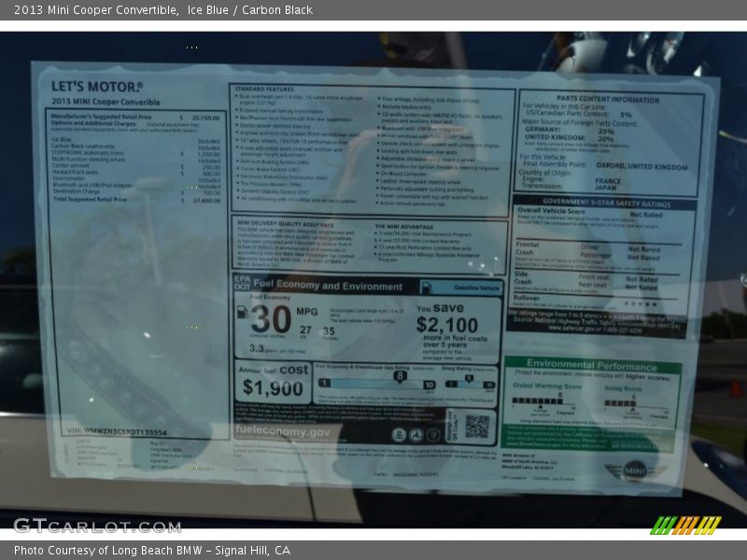Click the "fueleconomy.gov" web address

click(x=282, y=431)
